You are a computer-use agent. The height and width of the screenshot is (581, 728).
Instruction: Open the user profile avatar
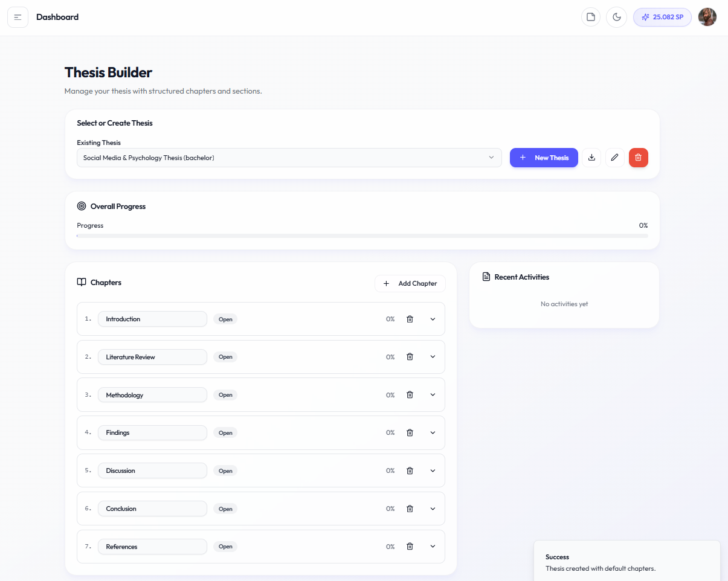tap(707, 17)
